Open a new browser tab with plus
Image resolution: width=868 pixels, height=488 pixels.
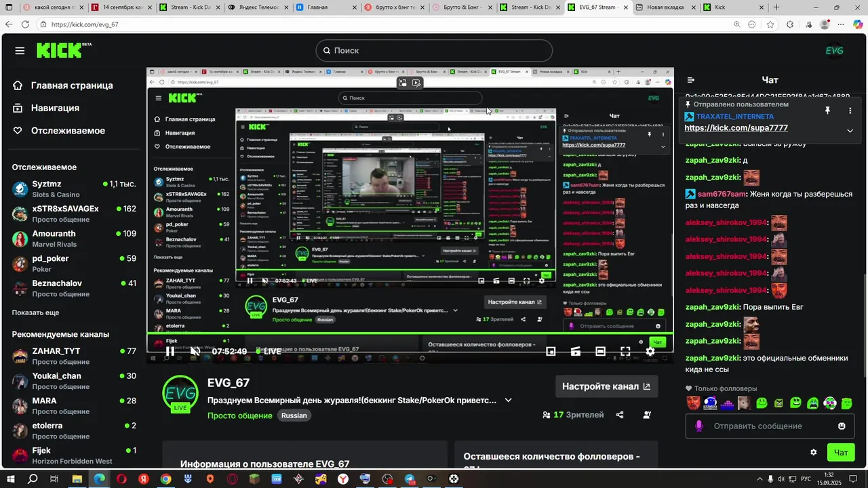pyautogui.click(x=778, y=7)
